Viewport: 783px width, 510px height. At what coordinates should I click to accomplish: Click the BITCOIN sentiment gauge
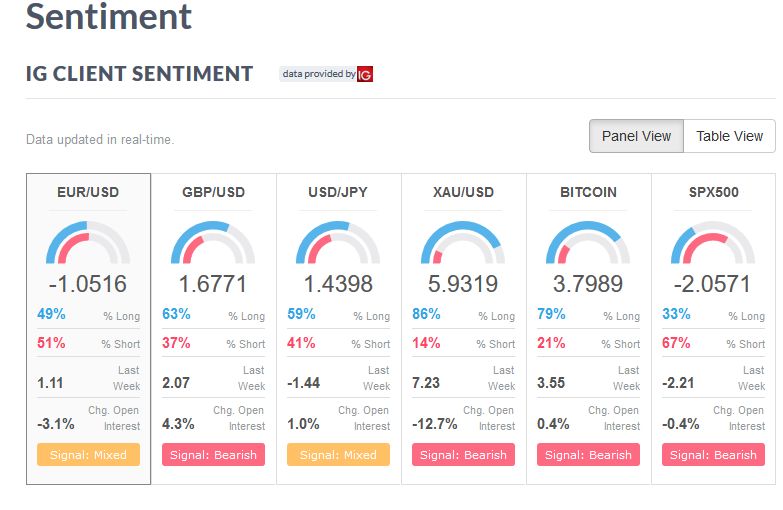(588, 242)
